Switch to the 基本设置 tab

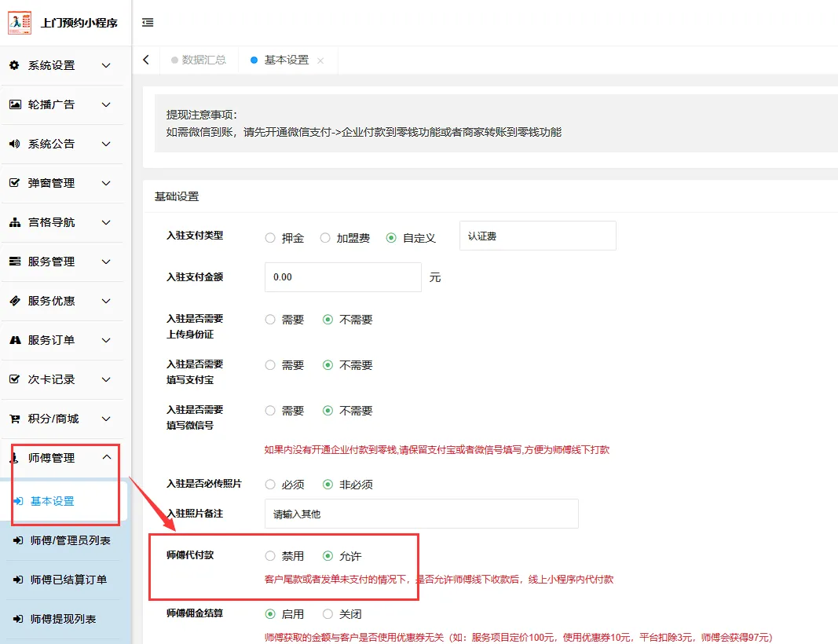point(287,60)
